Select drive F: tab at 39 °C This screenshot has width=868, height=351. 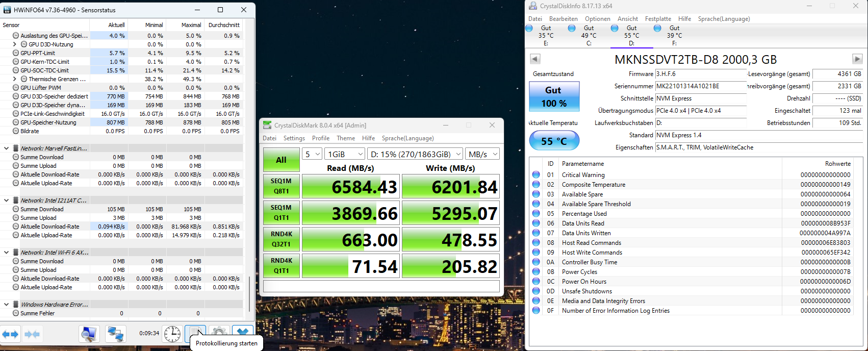(x=674, y=36)
